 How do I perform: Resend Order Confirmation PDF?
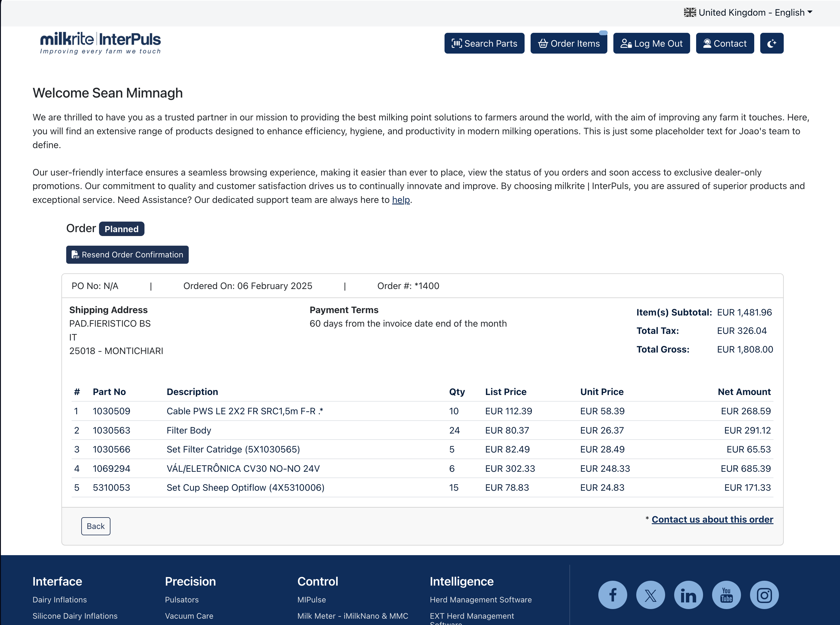click(127, 255)
